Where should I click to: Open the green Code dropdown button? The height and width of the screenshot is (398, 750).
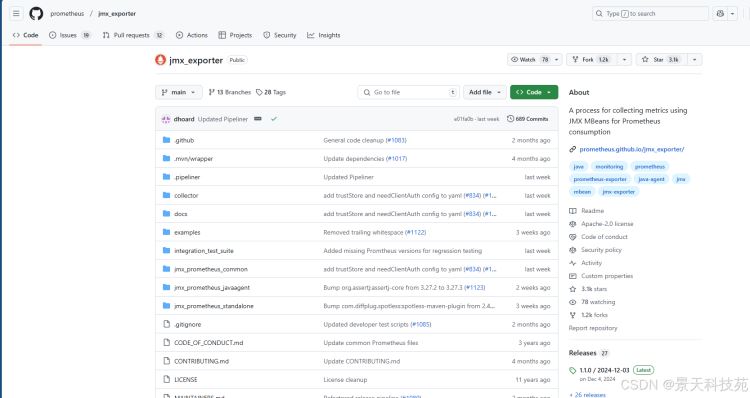click(x=534, y=92)
